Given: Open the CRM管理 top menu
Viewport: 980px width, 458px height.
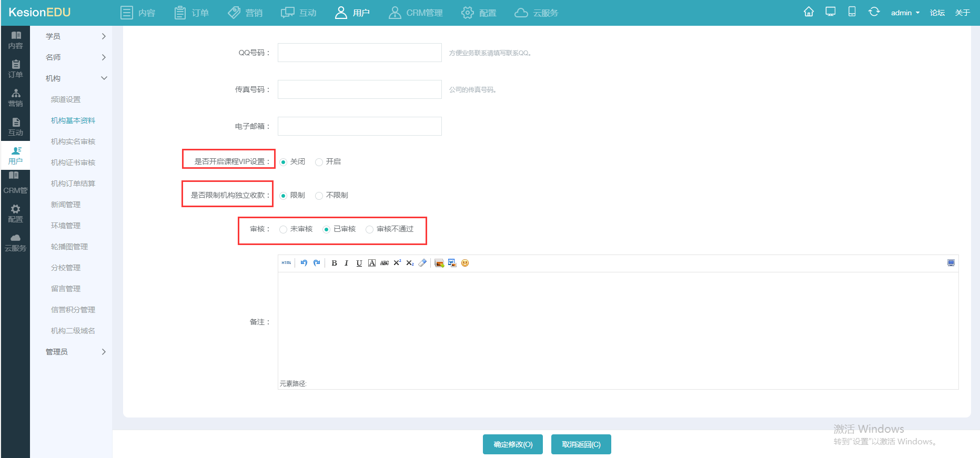Looking at the screenshot, I should point(416,13).
